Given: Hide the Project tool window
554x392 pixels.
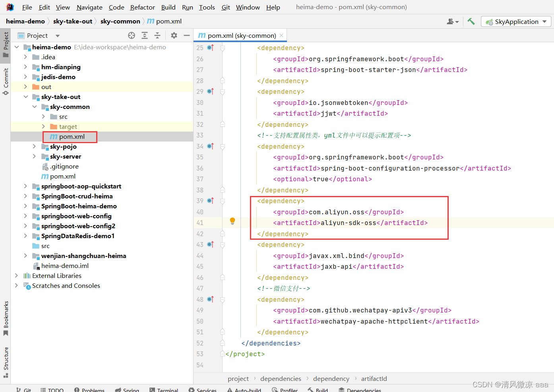Looking at the screenshot, I should (x=187, y=35).
